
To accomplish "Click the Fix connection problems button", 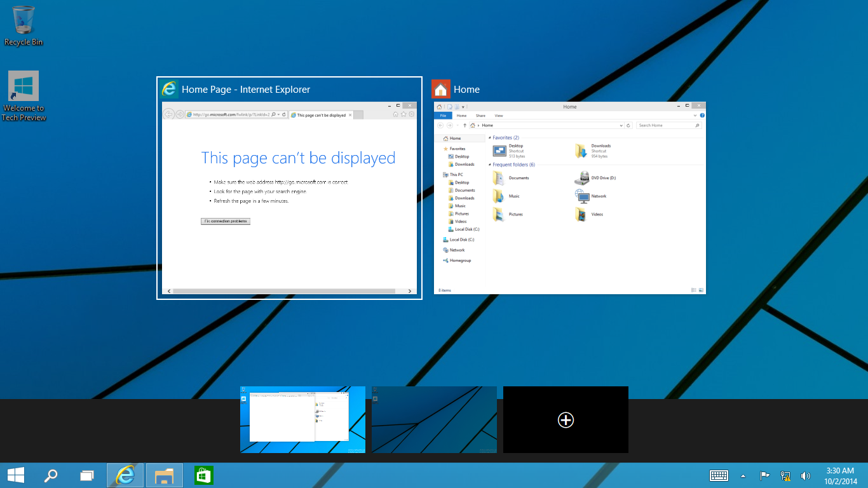I will pyautogui.click(x=226, y=221).
